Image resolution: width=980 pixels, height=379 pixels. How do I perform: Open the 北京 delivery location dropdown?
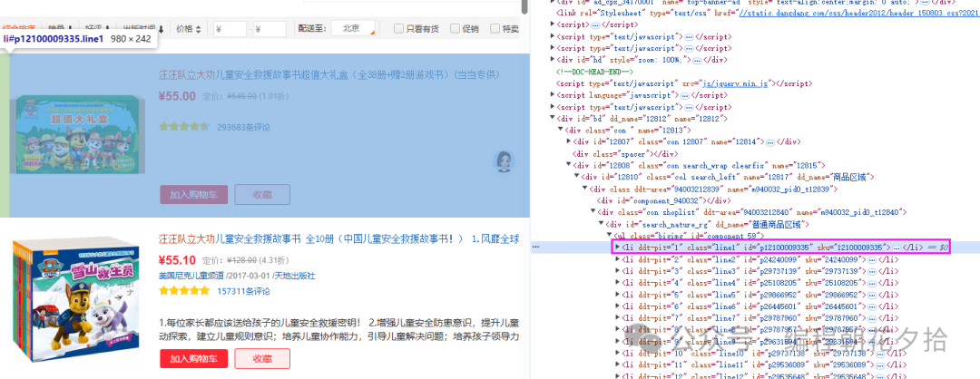(x=353, y=28)
